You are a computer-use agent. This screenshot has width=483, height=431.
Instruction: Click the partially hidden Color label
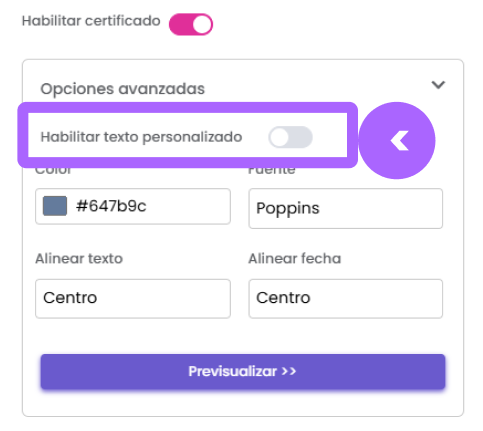tap(53, 171)
